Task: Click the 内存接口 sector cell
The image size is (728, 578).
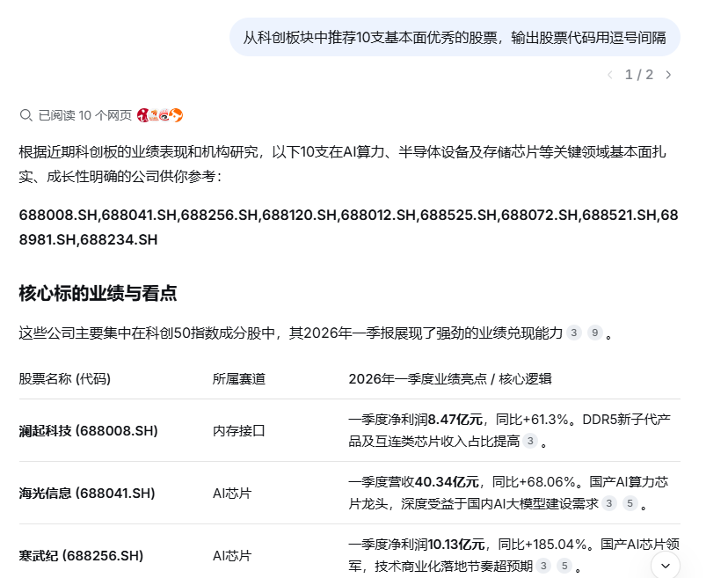Action: pos(238,431)
